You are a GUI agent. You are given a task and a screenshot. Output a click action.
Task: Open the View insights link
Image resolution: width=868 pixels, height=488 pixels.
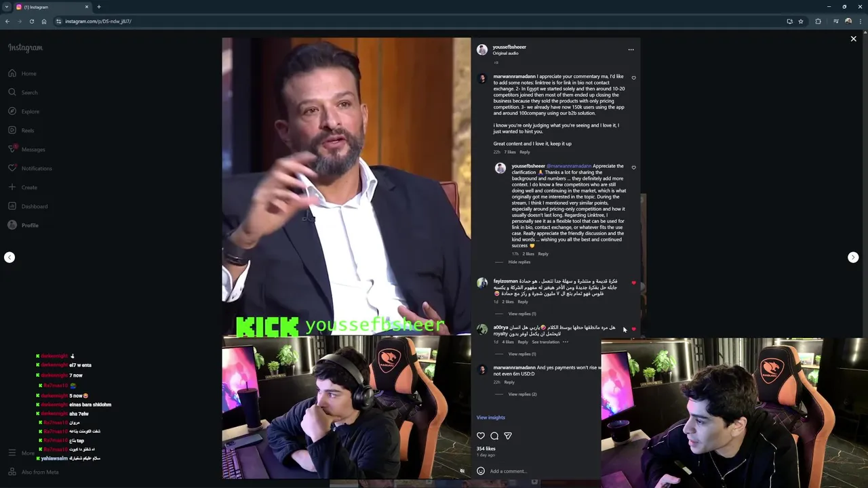pyautogui.click(x=490, y=418)
